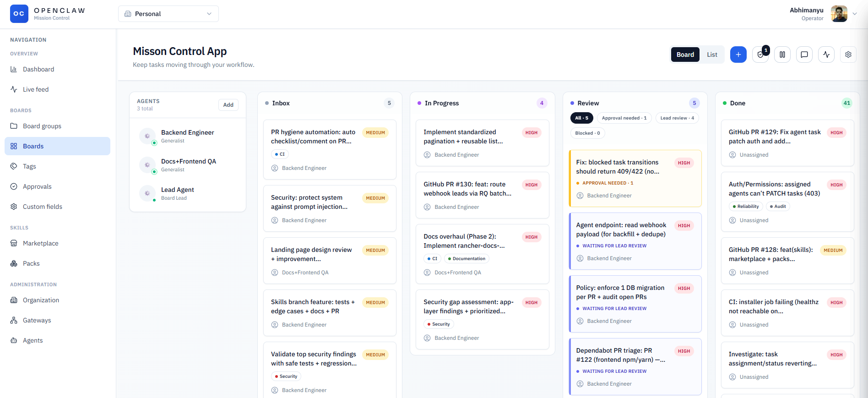
Task: Click the Add agent button
Action: (x=228, y=105)
